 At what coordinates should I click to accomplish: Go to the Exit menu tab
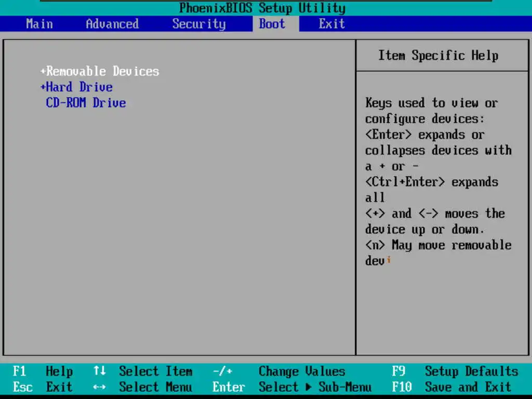coord(331,24)
